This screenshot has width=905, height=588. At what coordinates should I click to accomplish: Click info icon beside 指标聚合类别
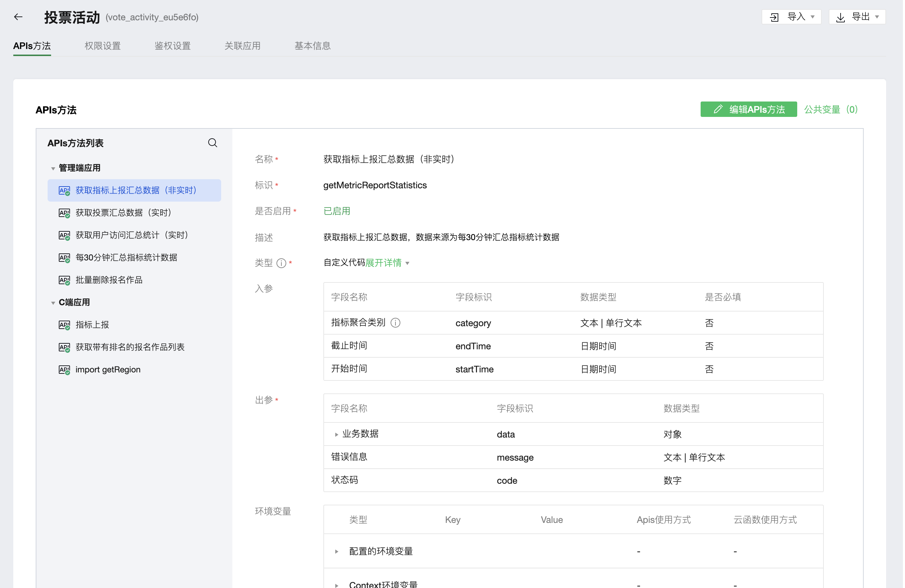pyautogui.click(x=395, y=323)
